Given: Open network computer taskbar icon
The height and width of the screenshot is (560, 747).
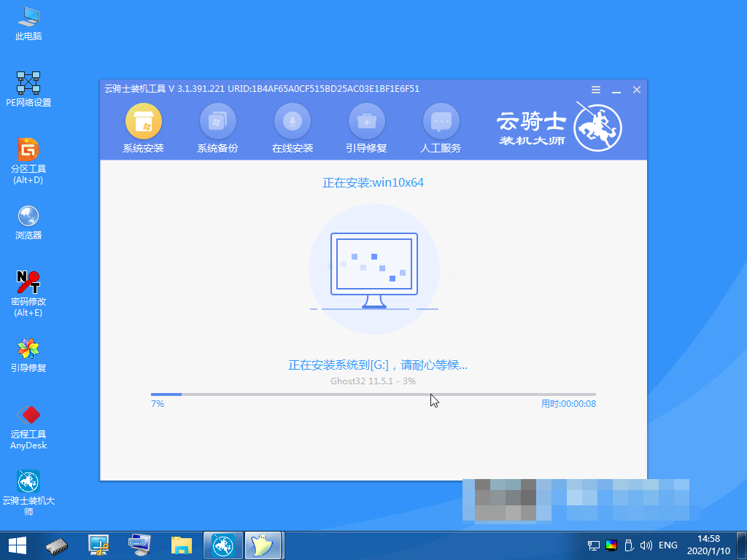Looking at the screenshot, I should 98,545.
